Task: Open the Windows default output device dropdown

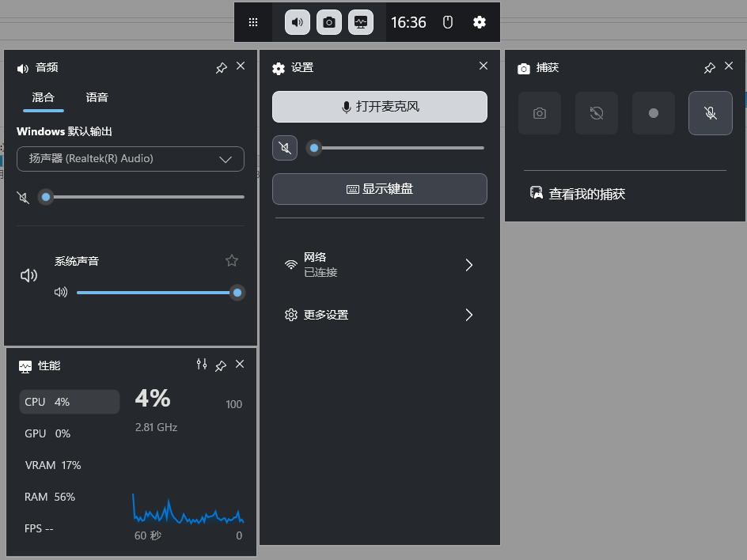Action: [x=131, y=159]
